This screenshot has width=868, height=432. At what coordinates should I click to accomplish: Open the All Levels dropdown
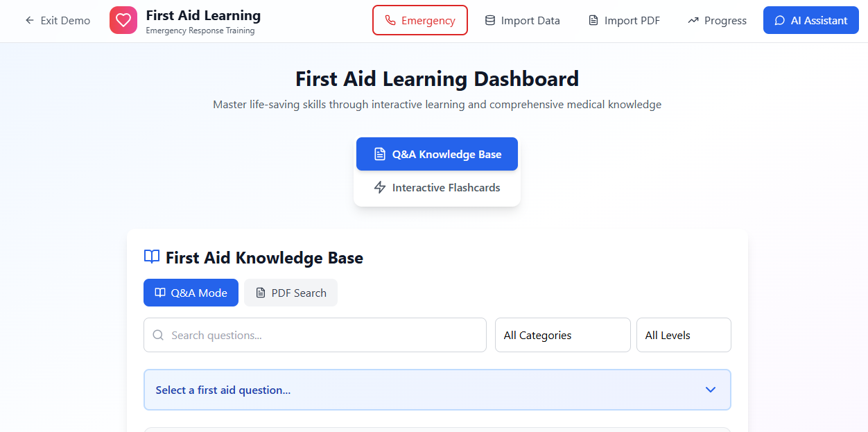[684, 335]
